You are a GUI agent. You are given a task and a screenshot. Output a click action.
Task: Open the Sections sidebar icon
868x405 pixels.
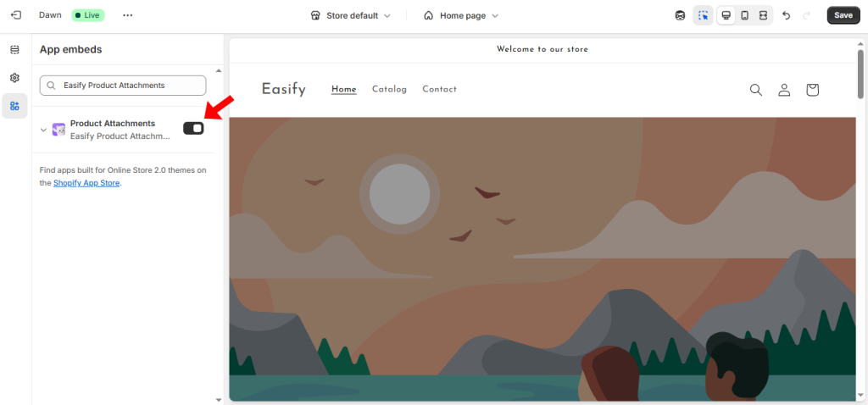(x=15, y=50)
